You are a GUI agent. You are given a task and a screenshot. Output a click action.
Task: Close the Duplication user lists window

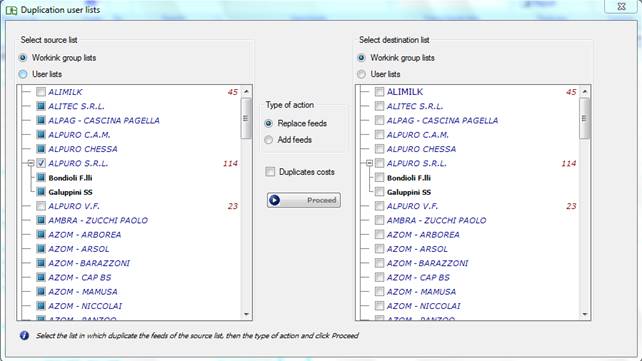621,7
